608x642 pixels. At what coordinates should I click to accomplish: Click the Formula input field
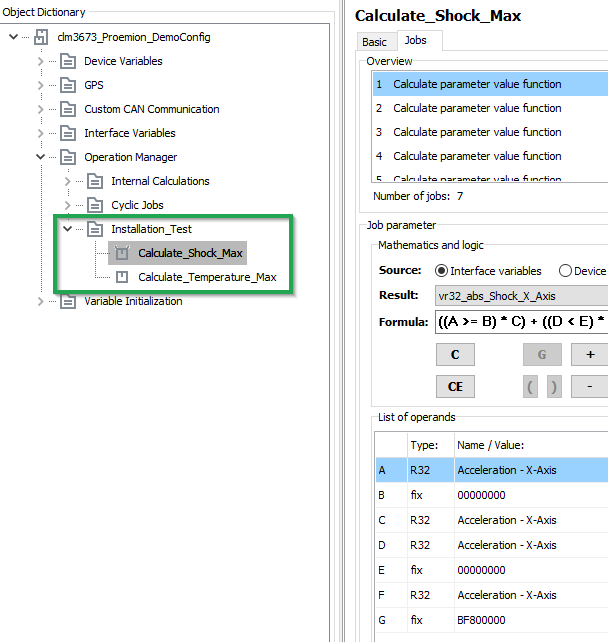pos(520,322)
